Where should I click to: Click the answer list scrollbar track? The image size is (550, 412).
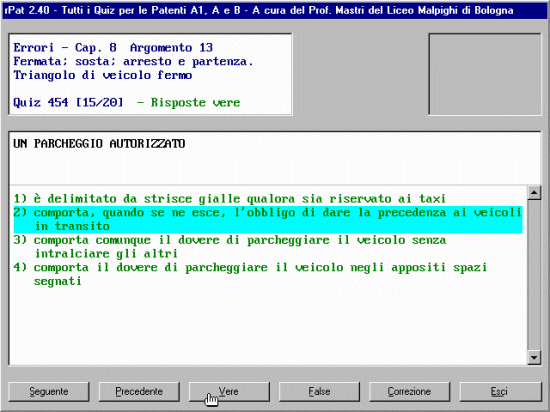click(x=534, y=275)
